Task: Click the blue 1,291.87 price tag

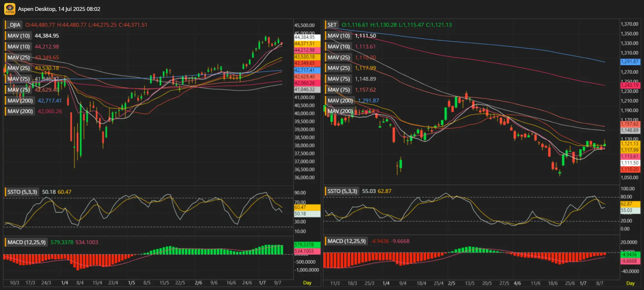Action: 630,62
